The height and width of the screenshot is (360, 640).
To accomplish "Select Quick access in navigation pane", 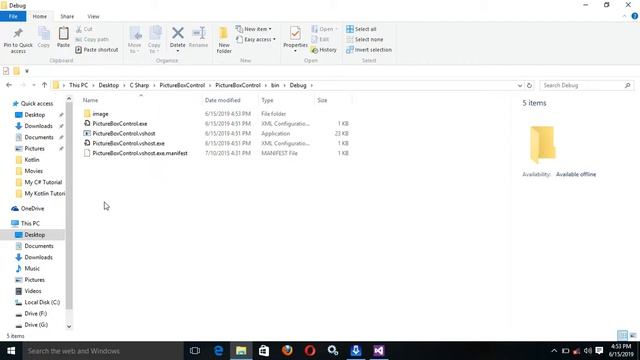I will [37, 104].
